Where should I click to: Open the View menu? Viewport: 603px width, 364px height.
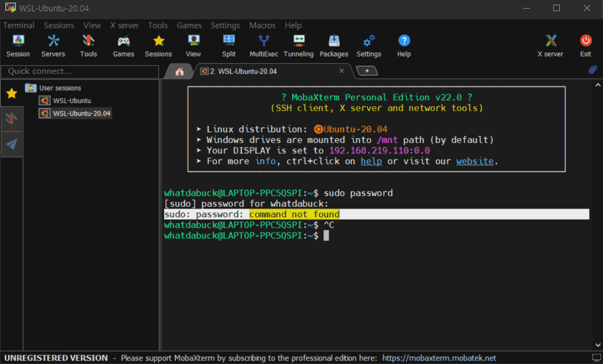pos(92,25)
